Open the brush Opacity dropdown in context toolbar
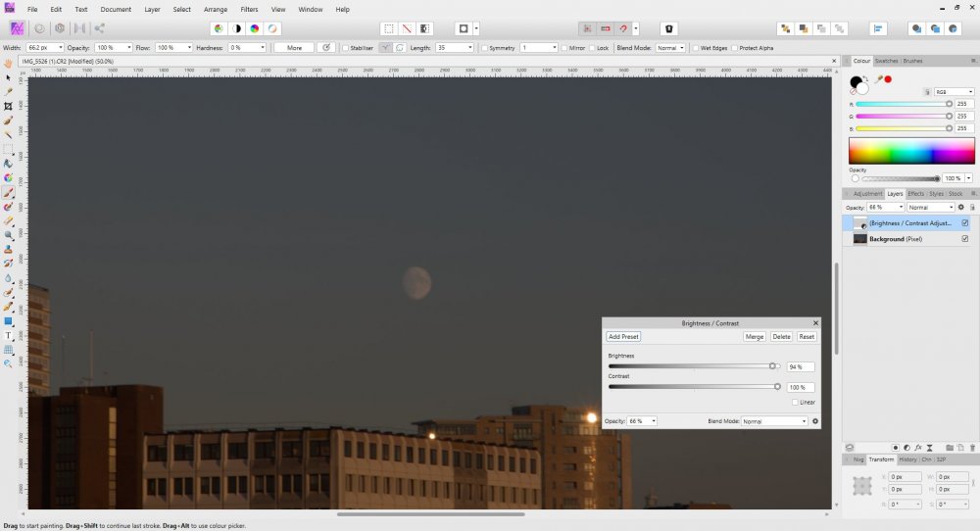Image resolution: width=980 pixels, height=531 pixels. tap(128, 47)
